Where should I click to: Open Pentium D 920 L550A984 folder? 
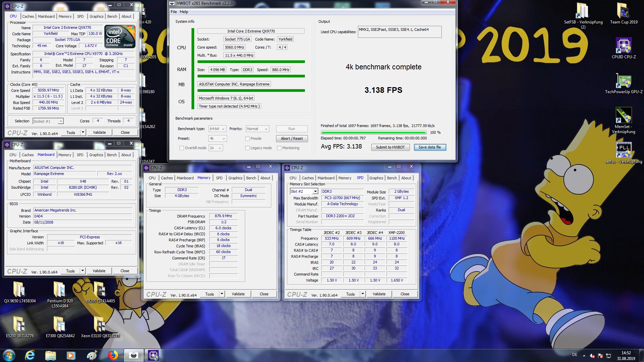[x=60, y=294]
